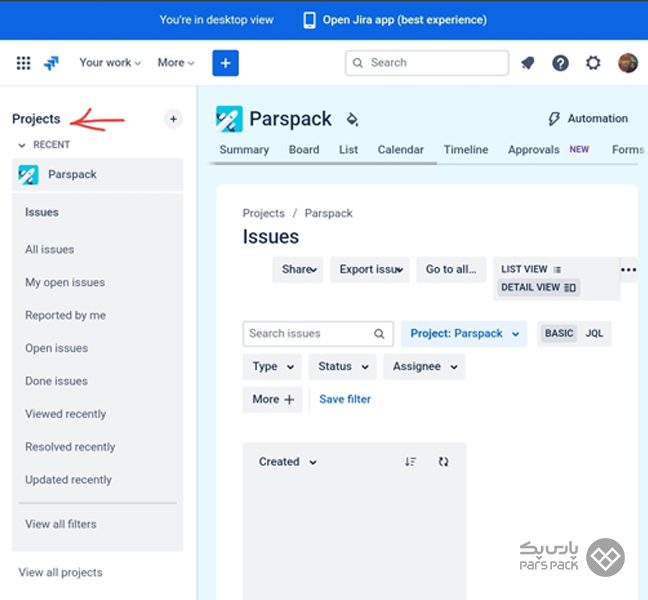Screen dimensions: 648x600
Task: Select Viewed recently filter
Action: [65, 414]
